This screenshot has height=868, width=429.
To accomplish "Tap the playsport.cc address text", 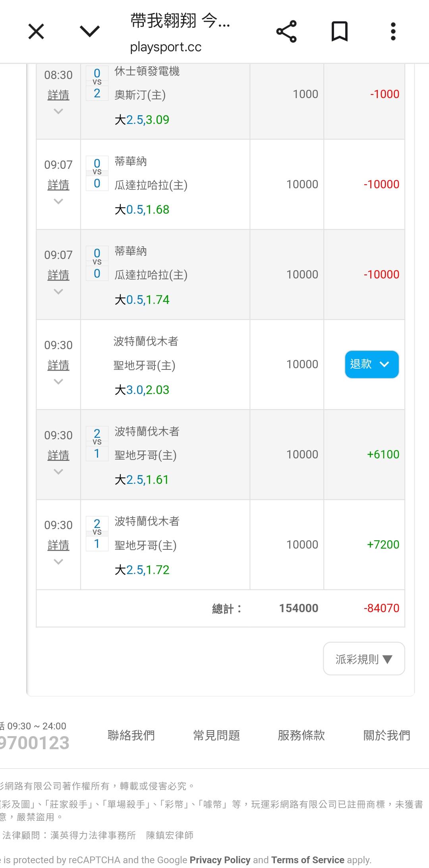I will click(x=166, y=47).
